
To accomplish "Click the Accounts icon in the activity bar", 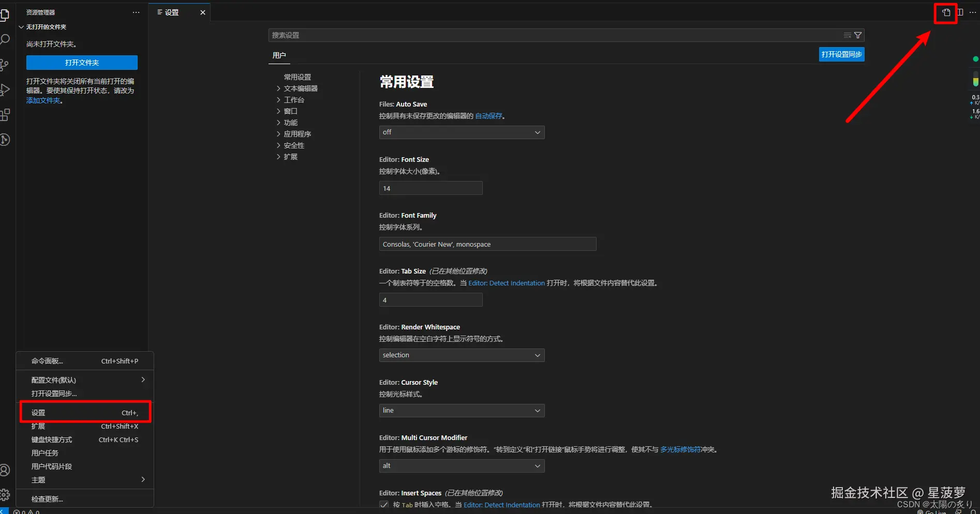I will pos(4,470).
